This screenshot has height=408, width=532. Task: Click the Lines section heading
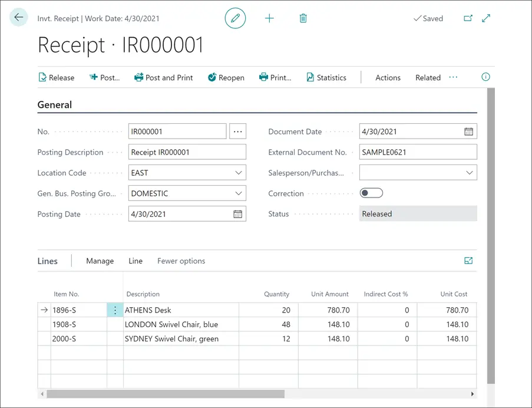[48, 261]
